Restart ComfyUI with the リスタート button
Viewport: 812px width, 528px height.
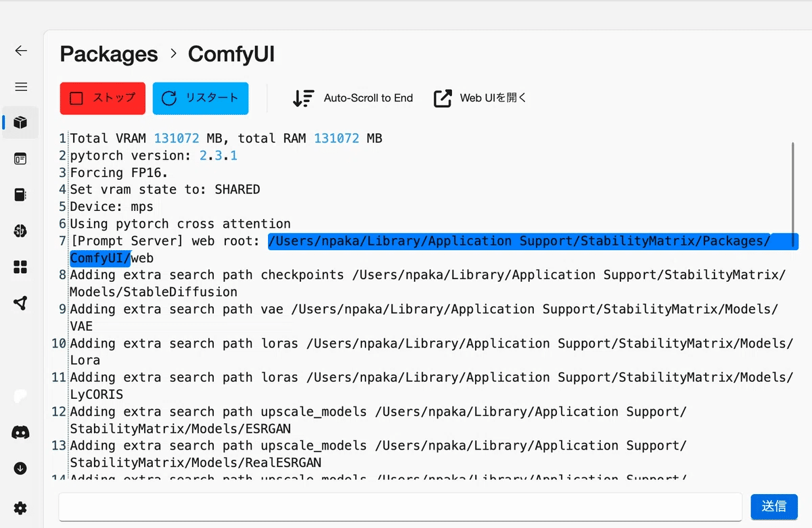point(200,97)
